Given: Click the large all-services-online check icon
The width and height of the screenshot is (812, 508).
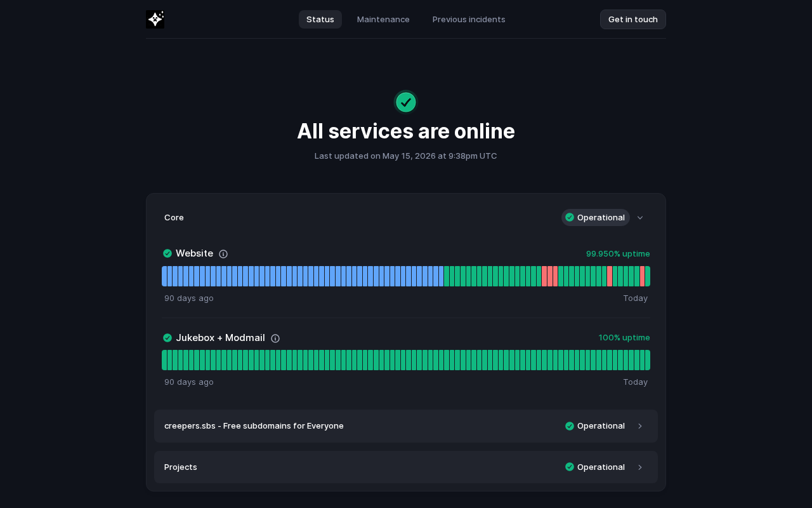Looking at the screenshot, I should (x=406, y=102).
